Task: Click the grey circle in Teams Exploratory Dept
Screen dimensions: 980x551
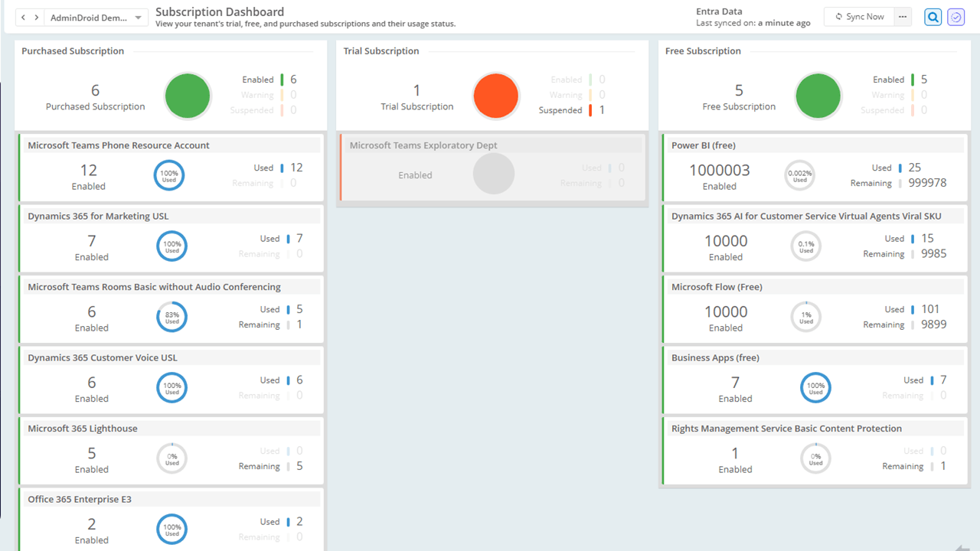Action: (x=494, y=174)
